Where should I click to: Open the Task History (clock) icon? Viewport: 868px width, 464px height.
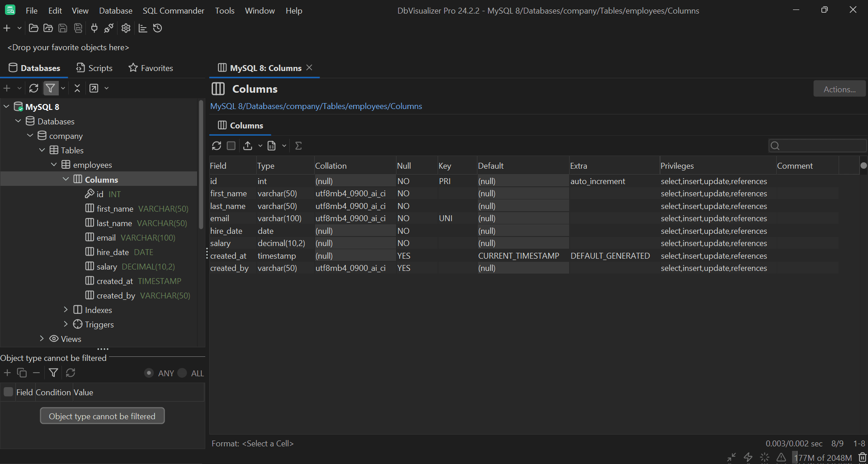[157, 28]
